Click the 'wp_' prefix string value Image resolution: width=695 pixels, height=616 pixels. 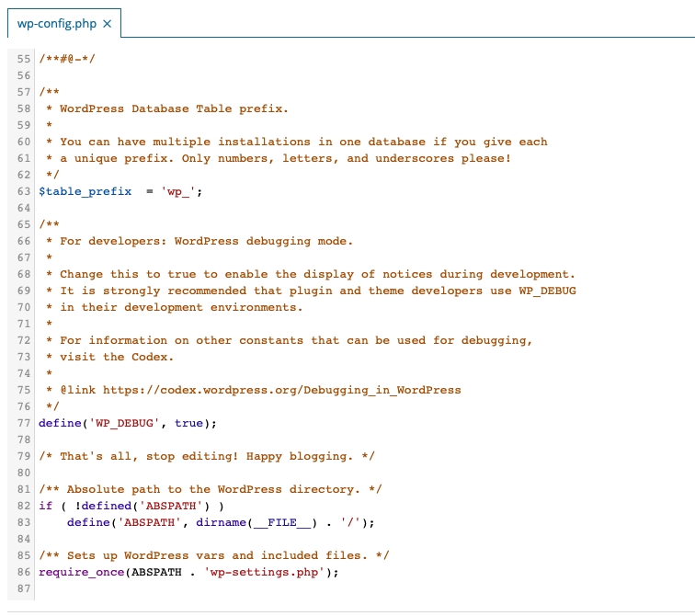click(x=178, y=191)
